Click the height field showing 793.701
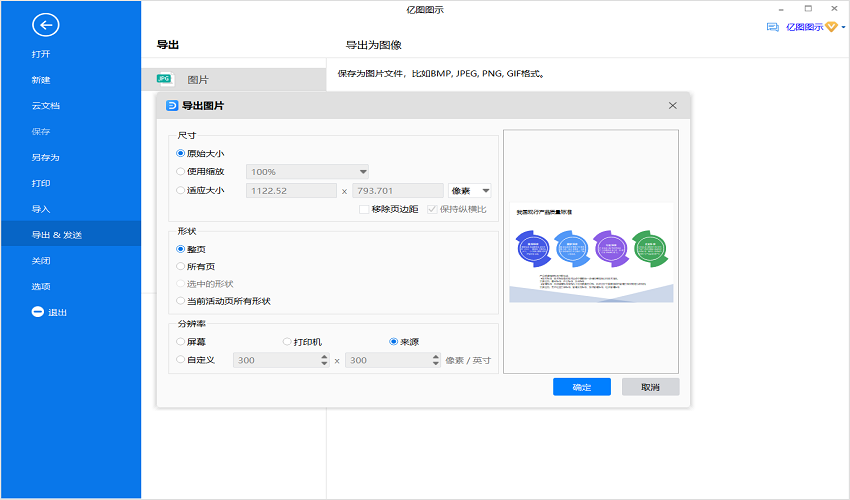This screenshot has width=850, height=500. point(398,191)
